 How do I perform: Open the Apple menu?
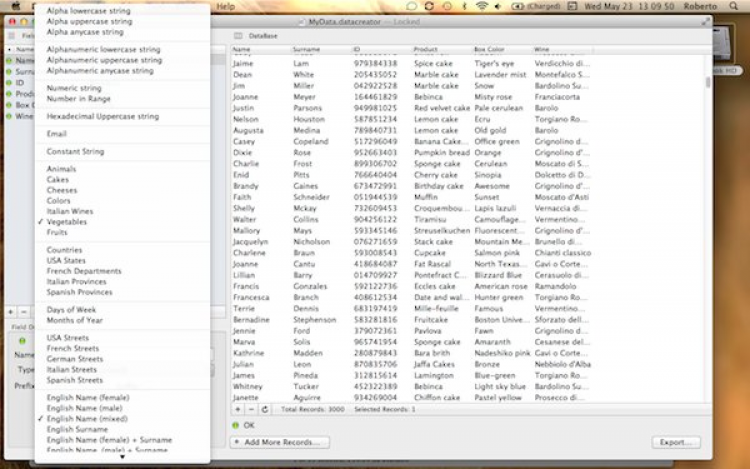[16, 6]
